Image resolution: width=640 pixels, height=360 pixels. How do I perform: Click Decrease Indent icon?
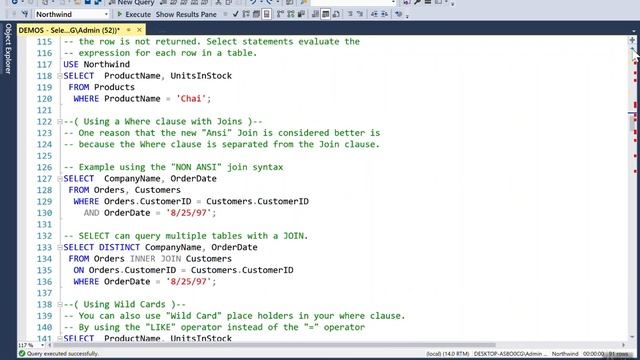tap(374, 14)
